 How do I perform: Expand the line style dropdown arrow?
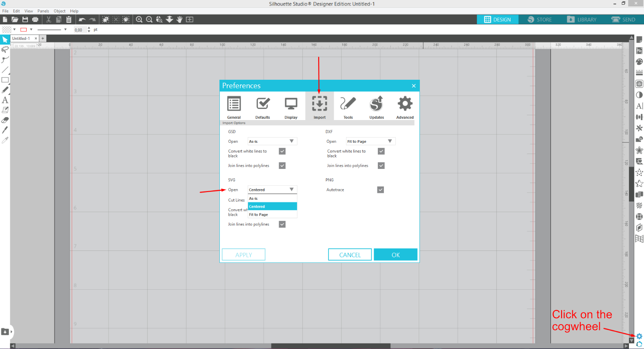(x=65, y=30)
